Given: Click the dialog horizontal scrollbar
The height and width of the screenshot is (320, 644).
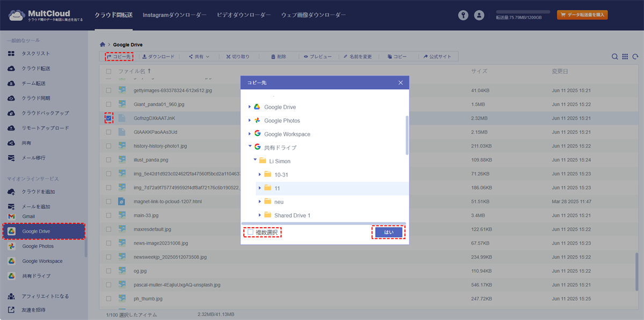Looking at the screenshot, I should (324, 223).
